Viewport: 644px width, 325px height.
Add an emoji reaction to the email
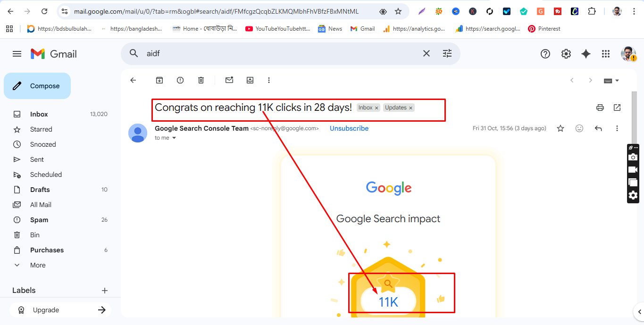[579, 128]
